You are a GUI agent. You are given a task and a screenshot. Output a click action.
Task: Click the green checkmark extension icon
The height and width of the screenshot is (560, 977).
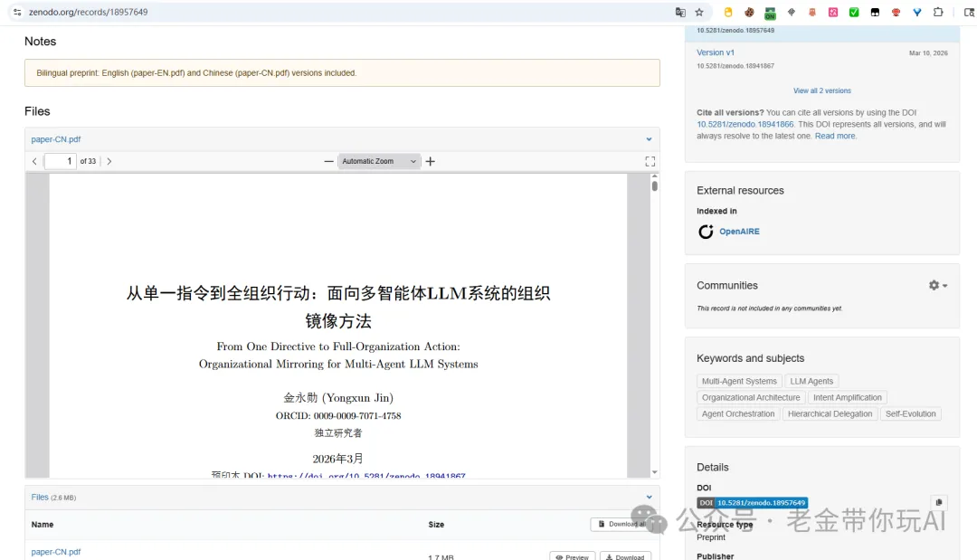click(x=854, y=12)
